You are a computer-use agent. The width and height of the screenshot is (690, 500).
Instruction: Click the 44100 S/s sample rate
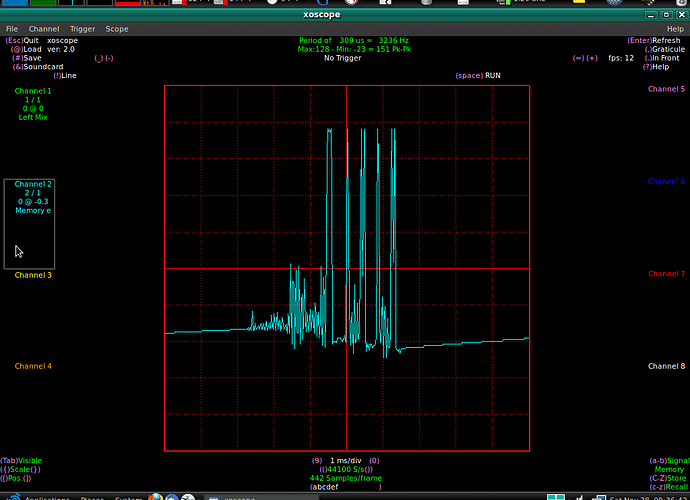[346, 470]
